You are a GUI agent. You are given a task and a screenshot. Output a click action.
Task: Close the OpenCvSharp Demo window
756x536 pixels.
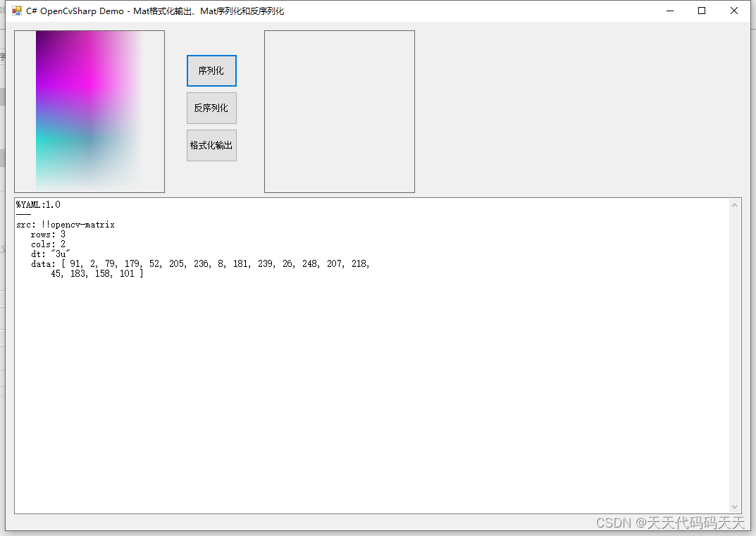click(x=734, y=11)
